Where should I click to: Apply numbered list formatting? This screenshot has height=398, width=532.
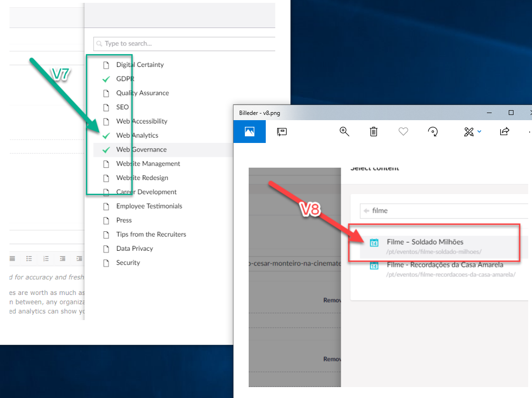46,259
